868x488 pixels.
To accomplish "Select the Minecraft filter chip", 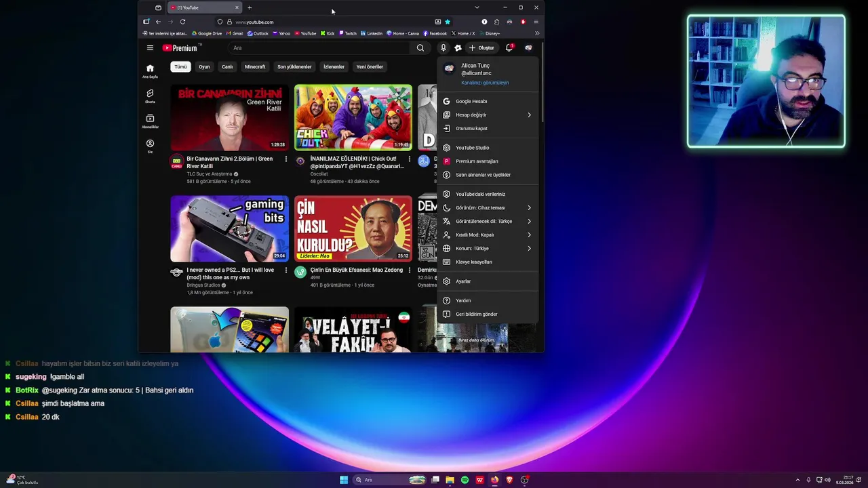I will click(255, 67).
